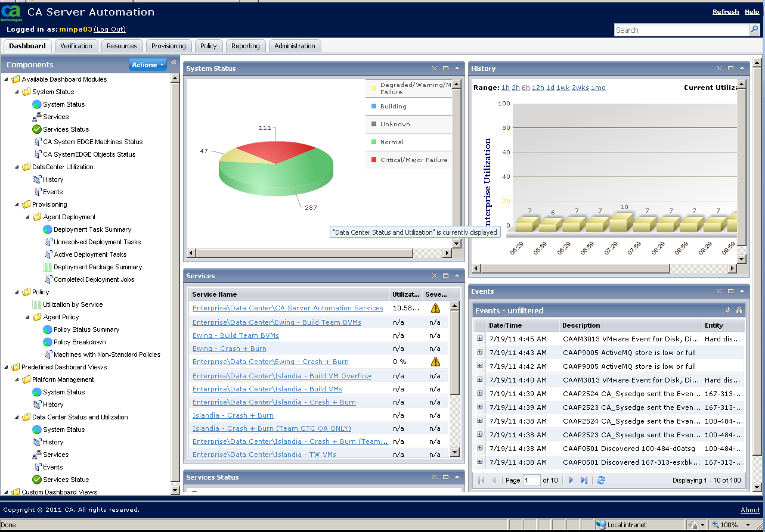Collapse the Available Dashboard Modules tree node

(7, 79)
